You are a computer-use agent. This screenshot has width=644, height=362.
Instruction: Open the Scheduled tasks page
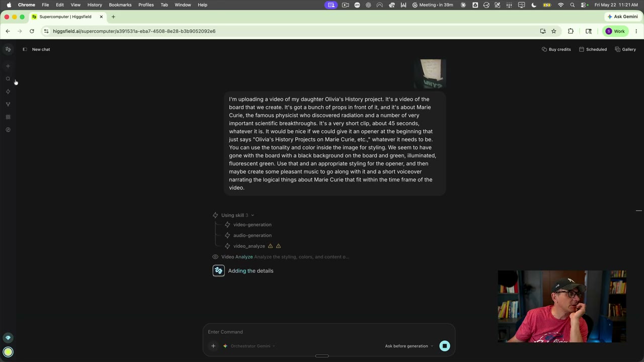593,49
